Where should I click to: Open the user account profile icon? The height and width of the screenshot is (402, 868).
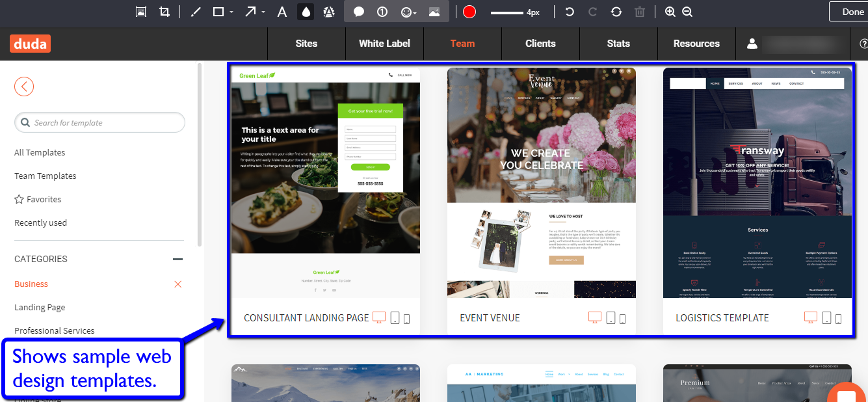click(x=752, y=44)
